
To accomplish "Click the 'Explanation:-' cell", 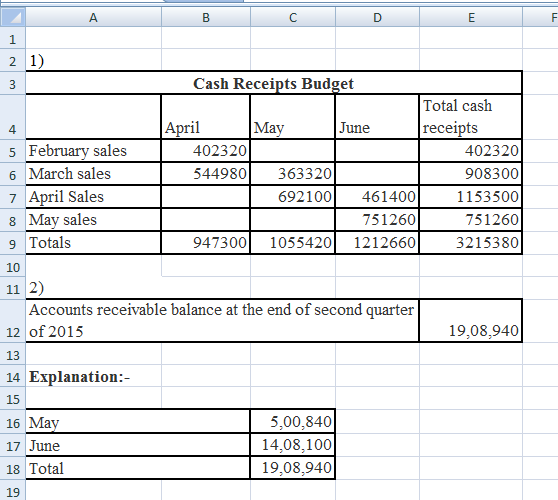I will point(93,377).
